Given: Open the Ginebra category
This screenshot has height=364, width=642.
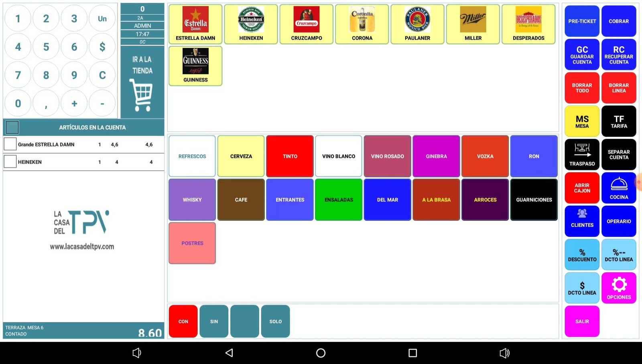Looking at the screenshot, I should [x=436, y=156].
